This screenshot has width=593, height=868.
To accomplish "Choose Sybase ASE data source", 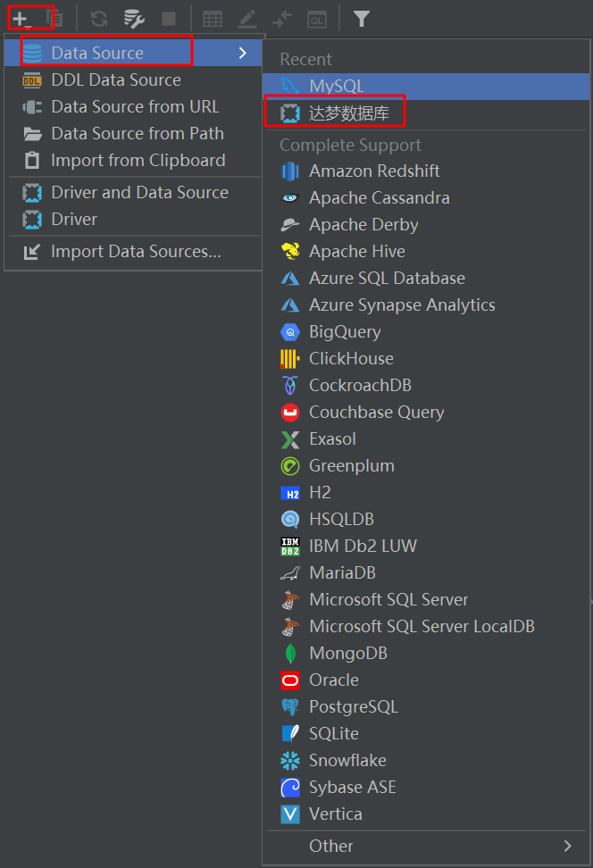I will pyautogui.click(x=426, y=787).
